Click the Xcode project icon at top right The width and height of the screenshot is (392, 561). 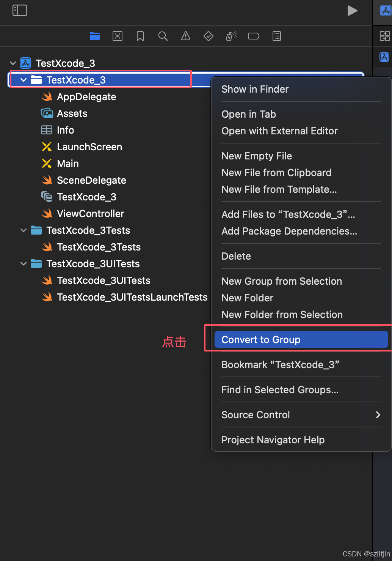click(386, 11)
